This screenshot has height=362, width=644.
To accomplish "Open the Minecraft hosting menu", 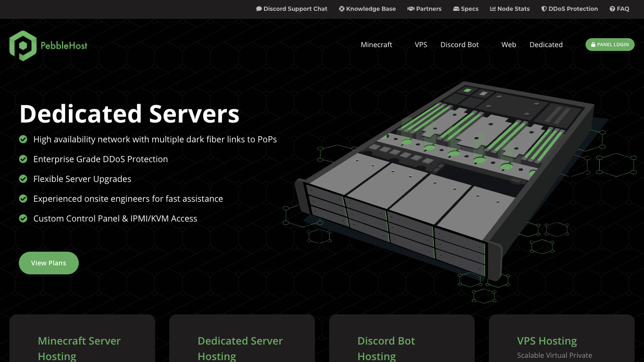I will [376, 44].
